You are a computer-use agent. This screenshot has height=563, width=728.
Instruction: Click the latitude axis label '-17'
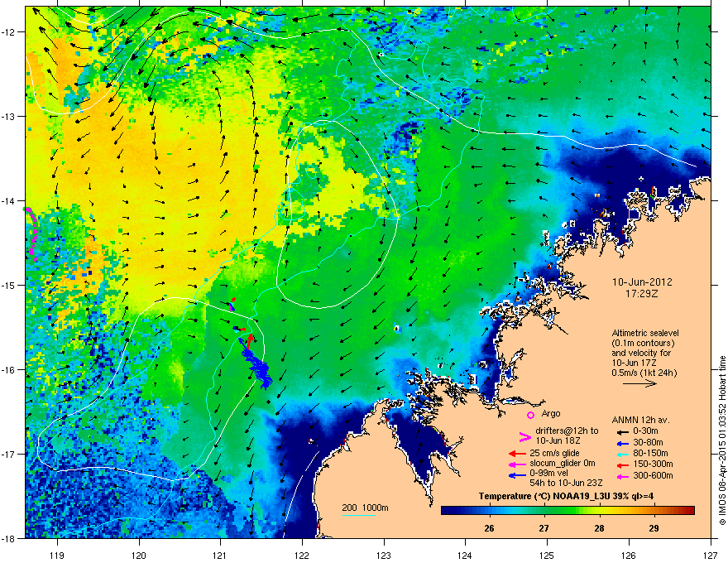(x=8, y=454)
